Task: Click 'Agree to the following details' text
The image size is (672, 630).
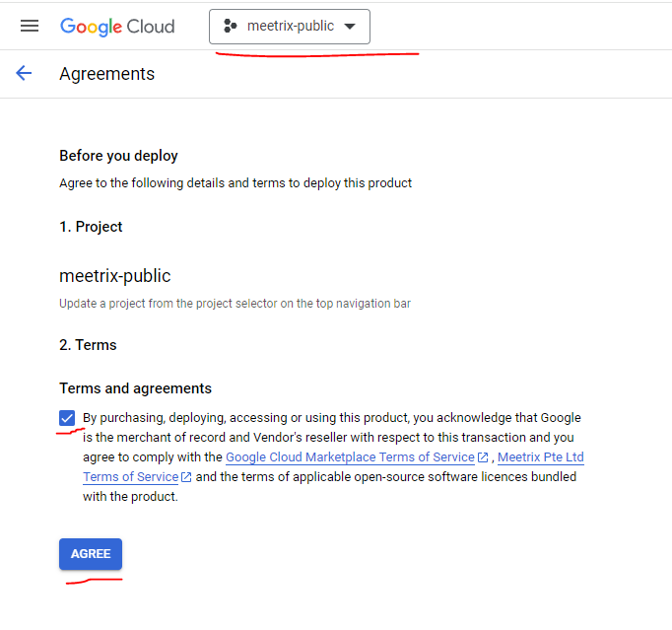Action: [235, 183]
